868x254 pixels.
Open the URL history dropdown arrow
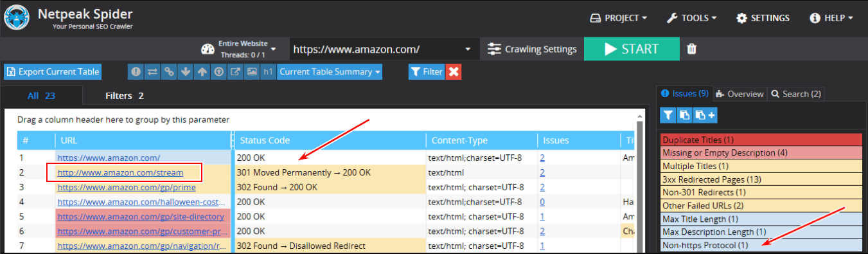click(x=468, y=50)
